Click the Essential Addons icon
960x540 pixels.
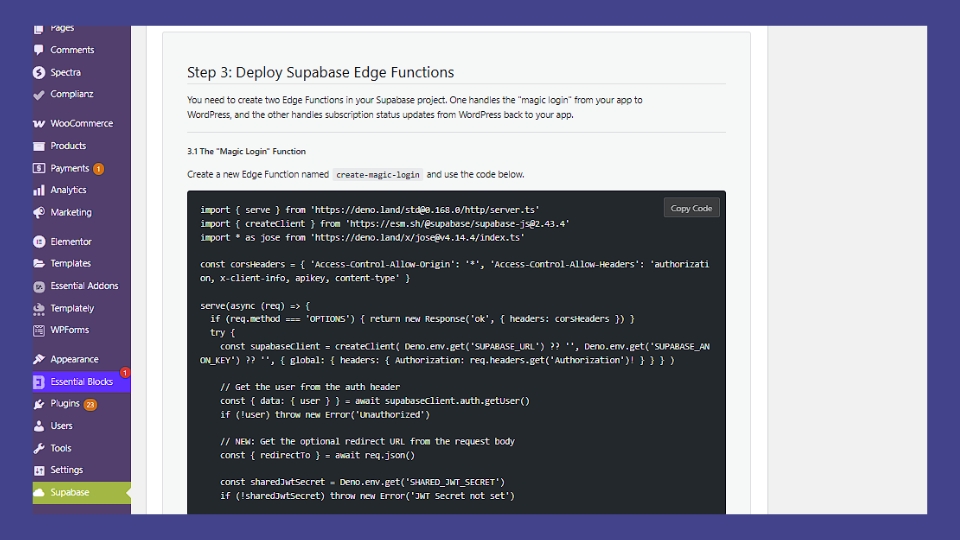39,286
